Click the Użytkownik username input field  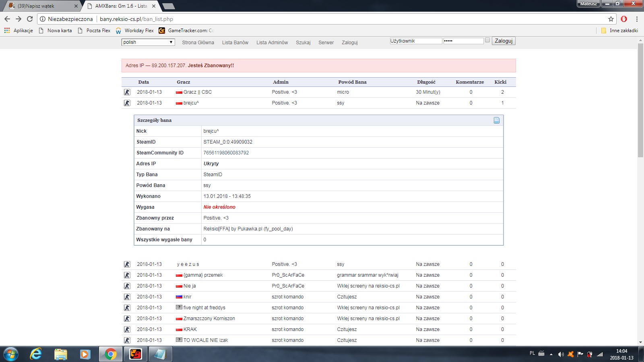415,41
